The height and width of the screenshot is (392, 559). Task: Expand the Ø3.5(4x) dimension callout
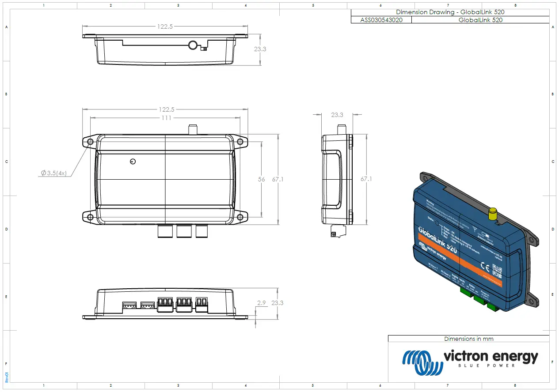click(54, 173)
